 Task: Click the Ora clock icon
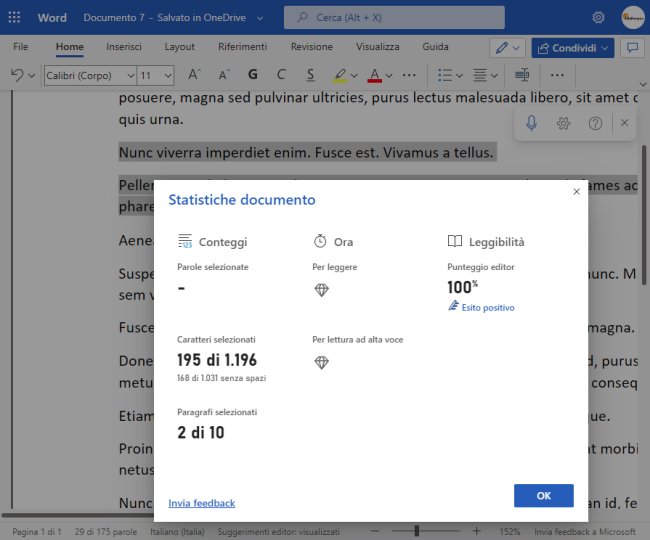coord(320,241)
